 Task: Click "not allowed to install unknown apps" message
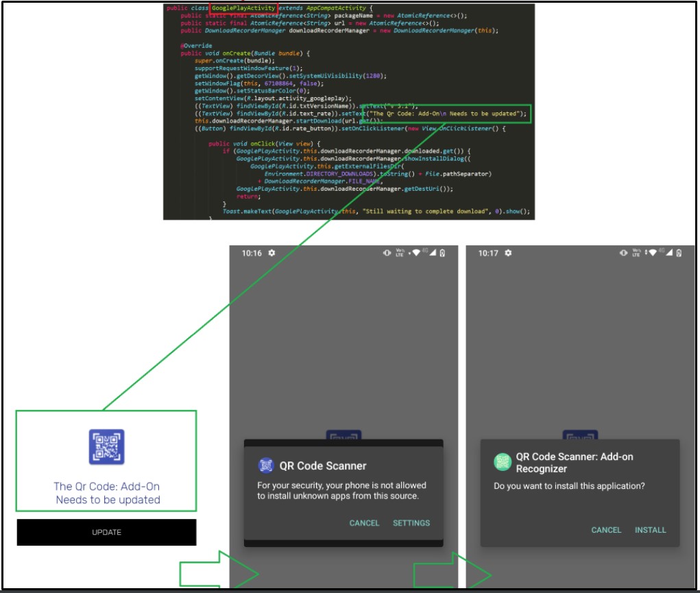tap(341, 490)
